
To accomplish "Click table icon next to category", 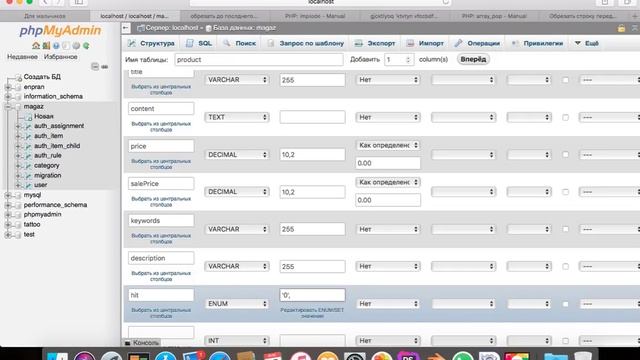I will (x=28, y=166).
